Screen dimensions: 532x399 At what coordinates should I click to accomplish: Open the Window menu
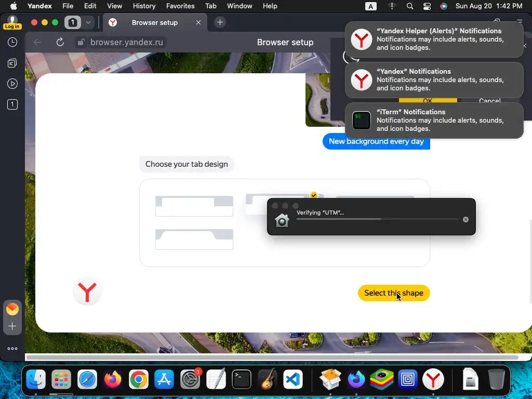click(240, 6)
